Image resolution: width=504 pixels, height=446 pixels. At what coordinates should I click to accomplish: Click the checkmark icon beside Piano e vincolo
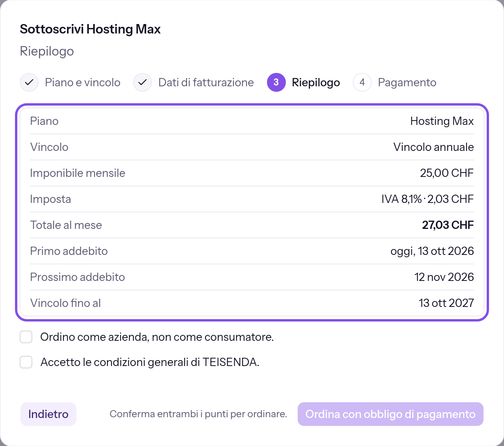tap(29, 82)
